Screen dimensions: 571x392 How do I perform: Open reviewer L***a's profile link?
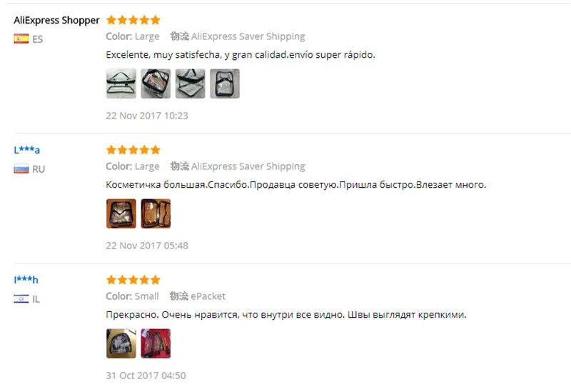[x=27, y=150]
